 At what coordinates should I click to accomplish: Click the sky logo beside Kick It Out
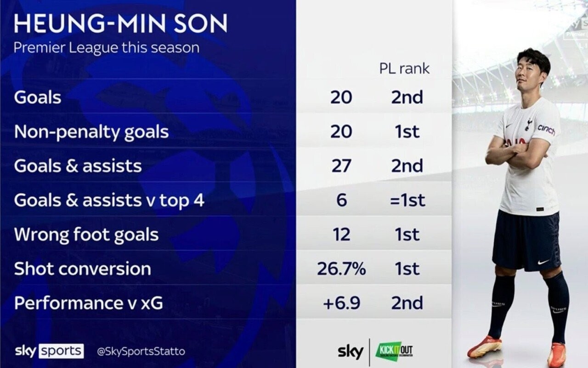coord(351,351)
